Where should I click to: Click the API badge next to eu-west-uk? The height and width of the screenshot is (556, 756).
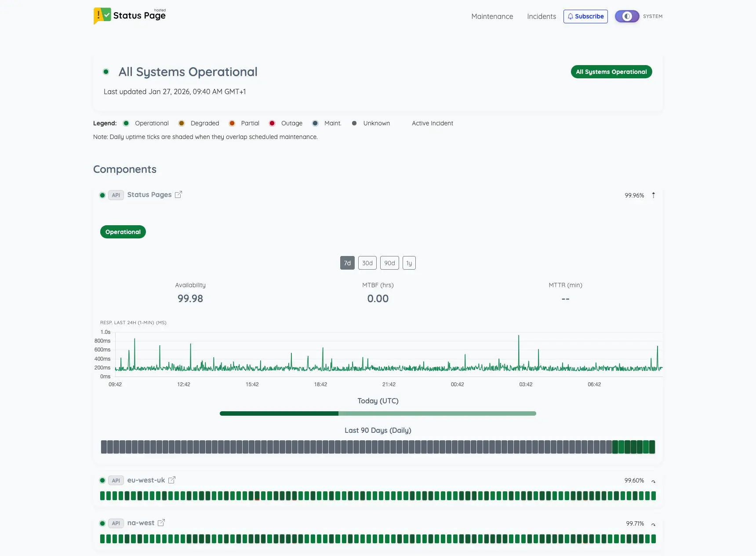pyautogui.click(x=116, y=480)
